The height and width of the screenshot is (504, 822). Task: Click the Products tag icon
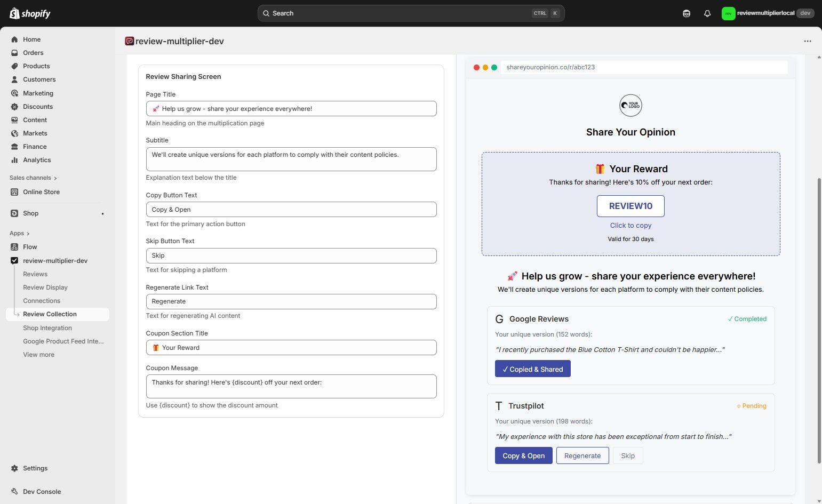click(x=14, y=66)
